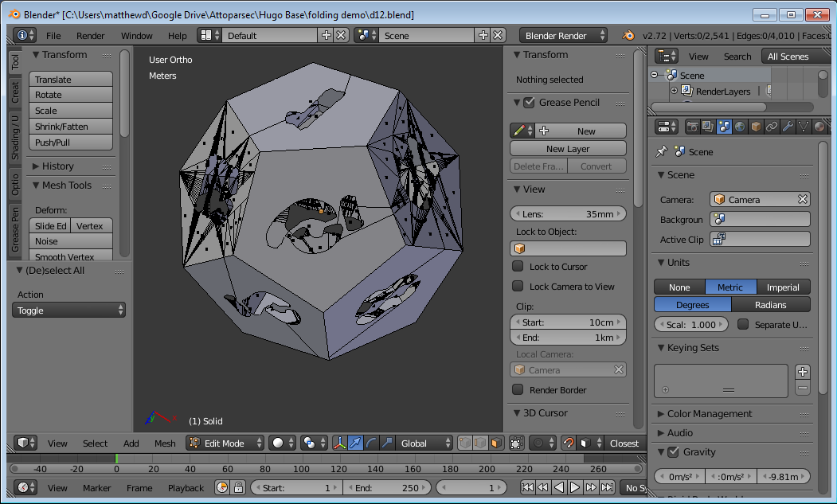This screenshot has width=837, height=504.
Task: Enable the Render Border checkbox
Action: (518, 390)
